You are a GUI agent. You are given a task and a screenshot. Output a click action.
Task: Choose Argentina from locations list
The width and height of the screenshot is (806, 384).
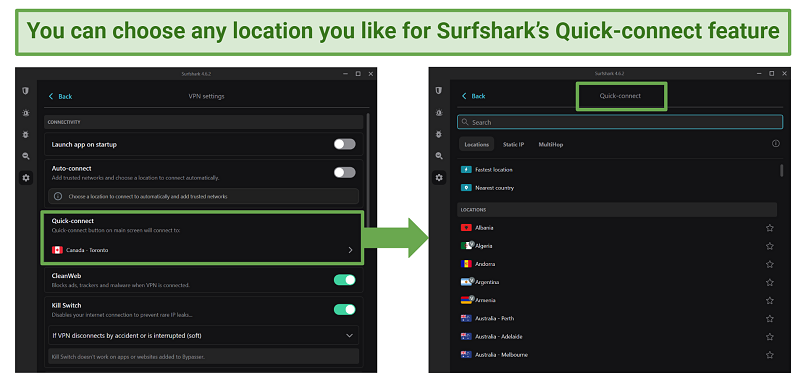click(x=487, y=282)
